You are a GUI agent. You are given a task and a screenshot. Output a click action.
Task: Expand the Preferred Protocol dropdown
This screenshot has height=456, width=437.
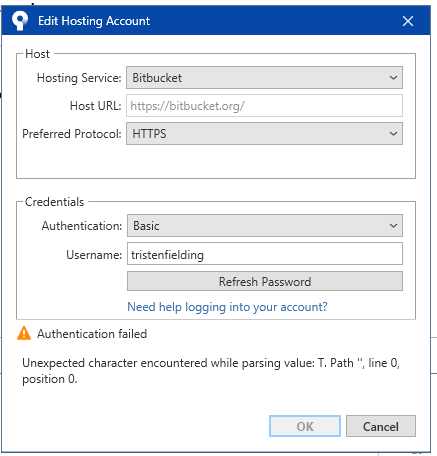(x=264, y=134)
